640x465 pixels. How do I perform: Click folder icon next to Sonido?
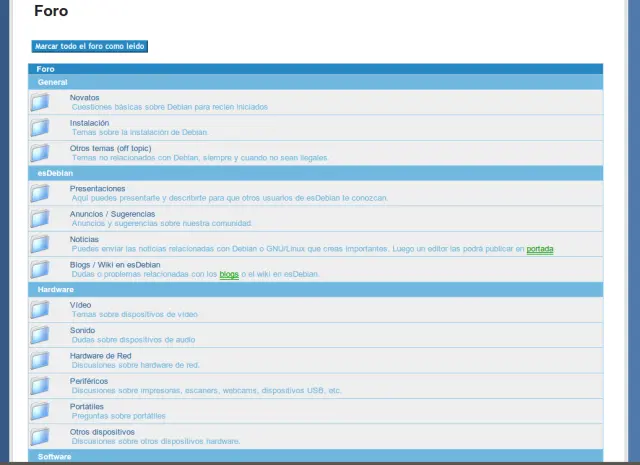(40, 334)
